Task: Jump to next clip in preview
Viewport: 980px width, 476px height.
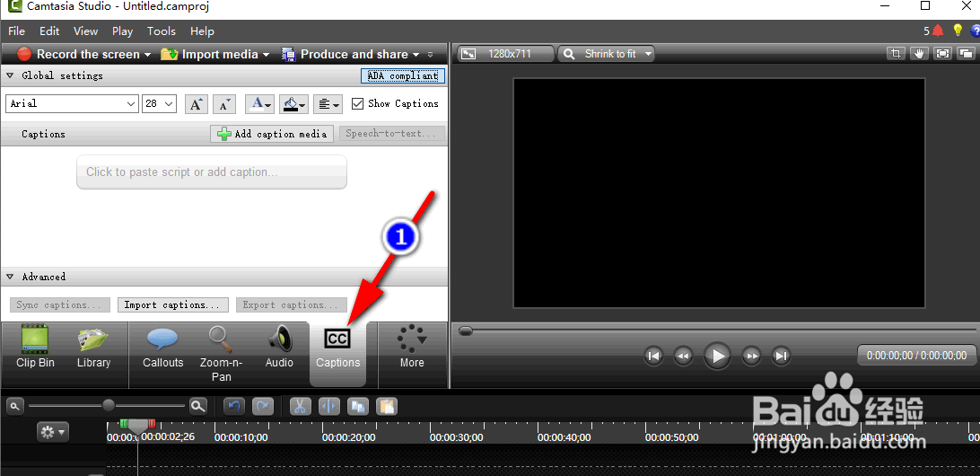Action: (781, 357)
